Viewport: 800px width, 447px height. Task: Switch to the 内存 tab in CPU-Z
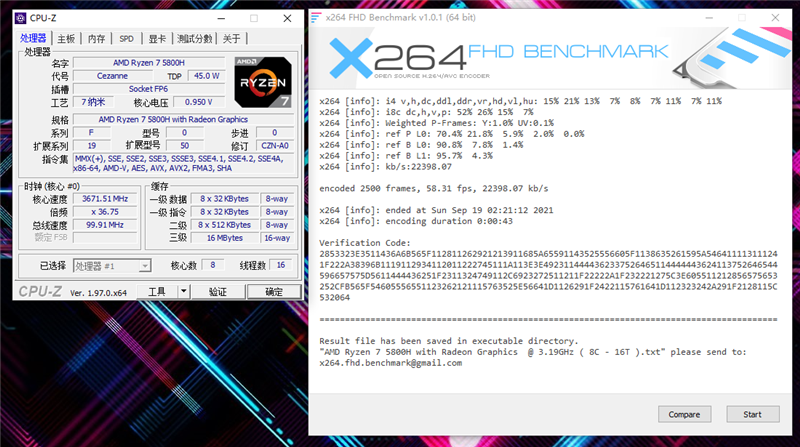96,39
